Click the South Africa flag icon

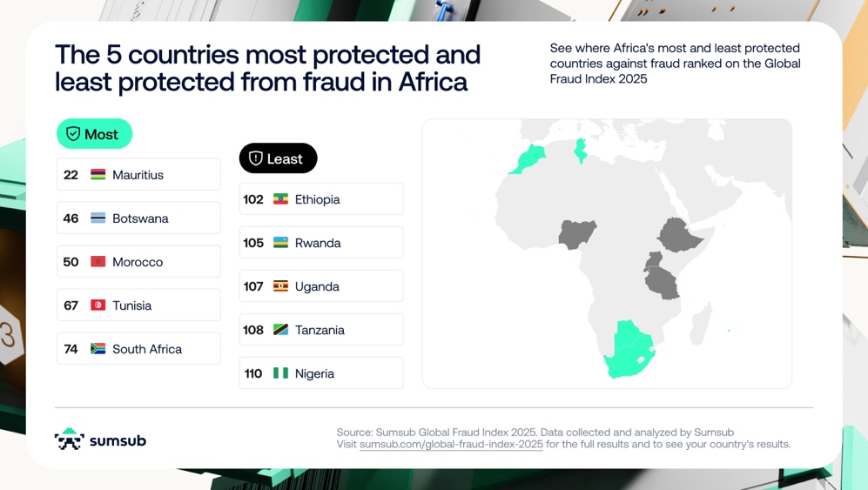tap(98, 349)
